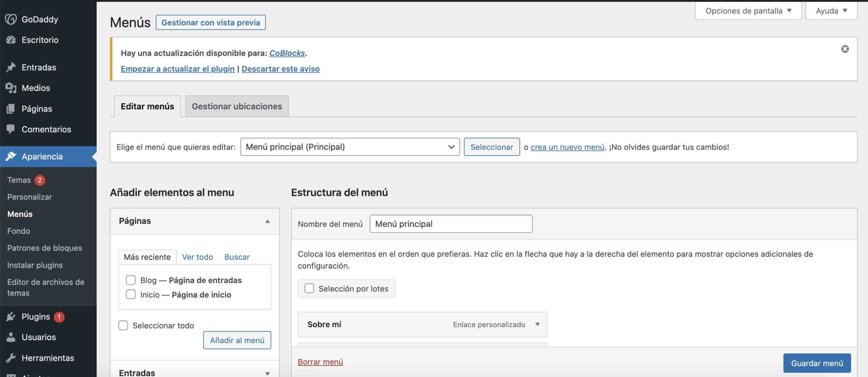
Task: Select the Ver todo tab in Páginas
Action: click(197, 257)
